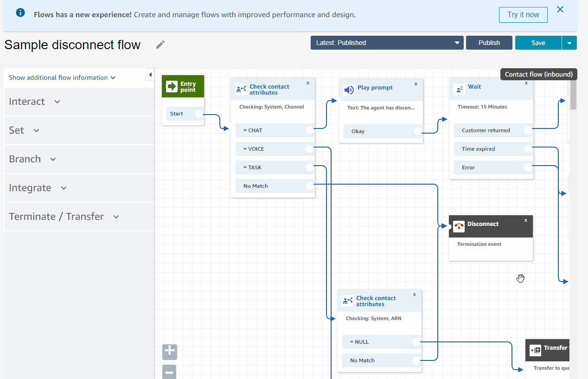588x379 pixels.
Task: Open the Save button dropdown arrow
Action: 569,42
